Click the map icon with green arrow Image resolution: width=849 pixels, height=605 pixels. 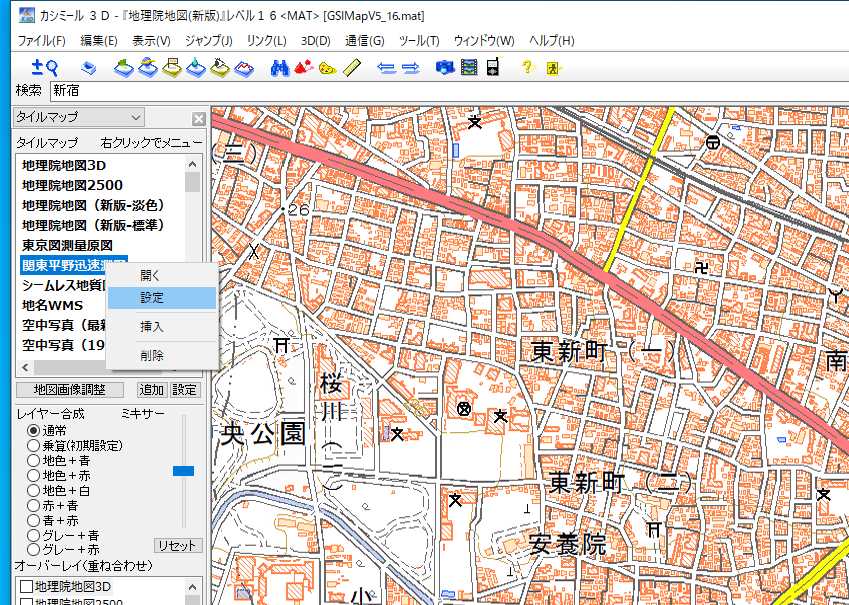click(123, 68)
